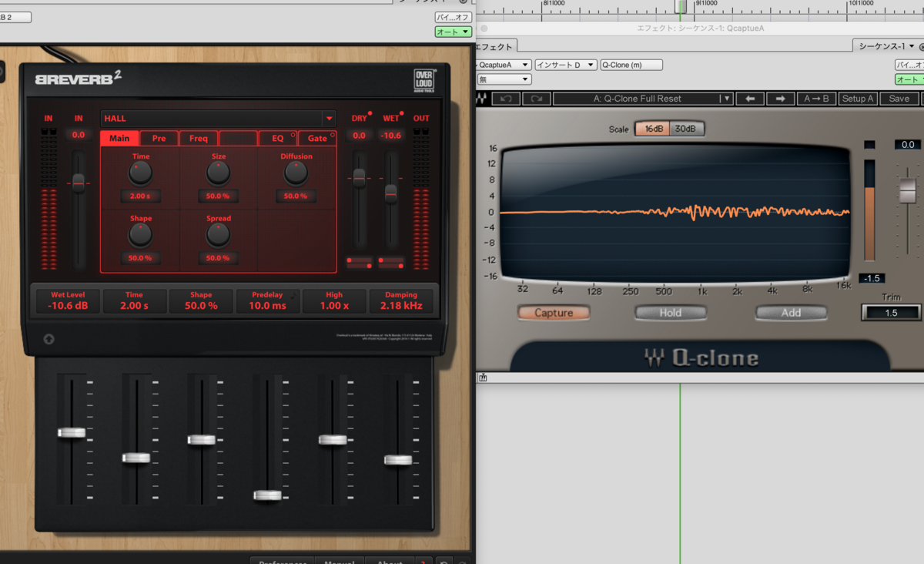Image resolution: width=924 pixels, height=564 pixels.
Task: Click the first fader on the lower Breverb panel
Action: coord(72,432)
